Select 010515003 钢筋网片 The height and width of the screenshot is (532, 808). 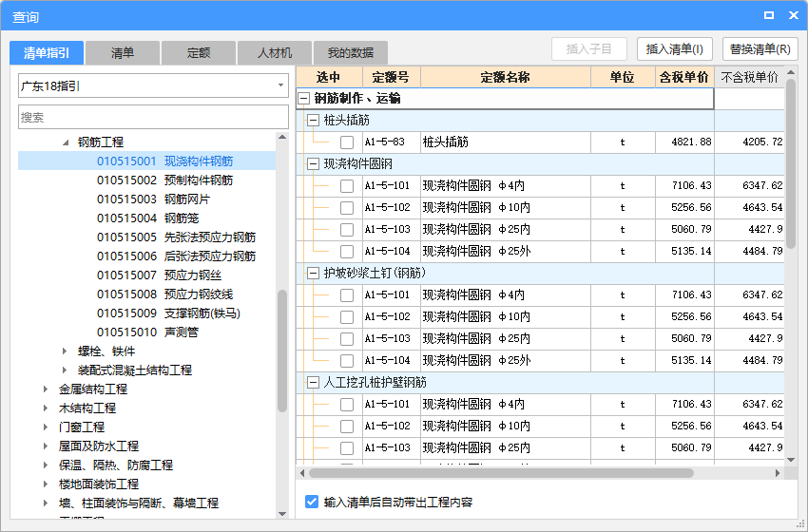click(154, 199)
